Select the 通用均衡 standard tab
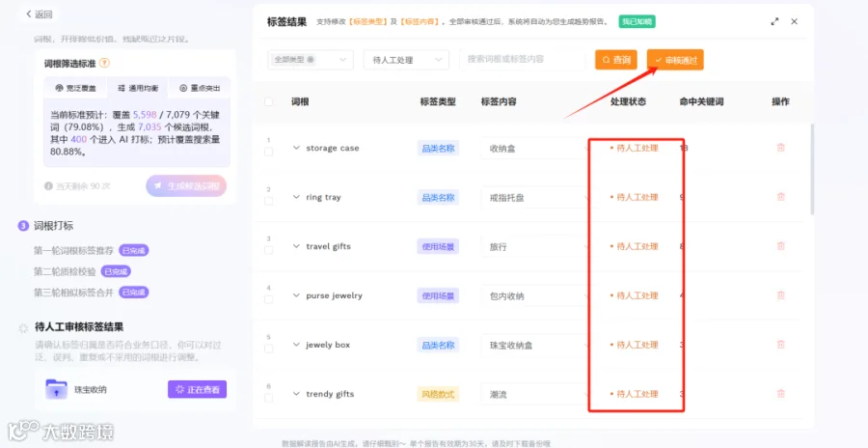The image size is (868, 448). click(137, 88)
